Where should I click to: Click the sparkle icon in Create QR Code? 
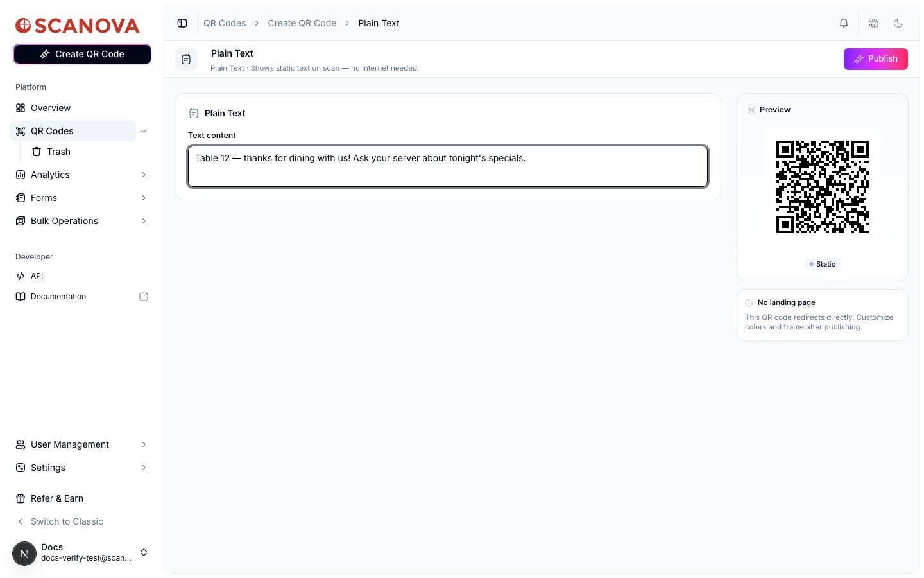[45, 54]
